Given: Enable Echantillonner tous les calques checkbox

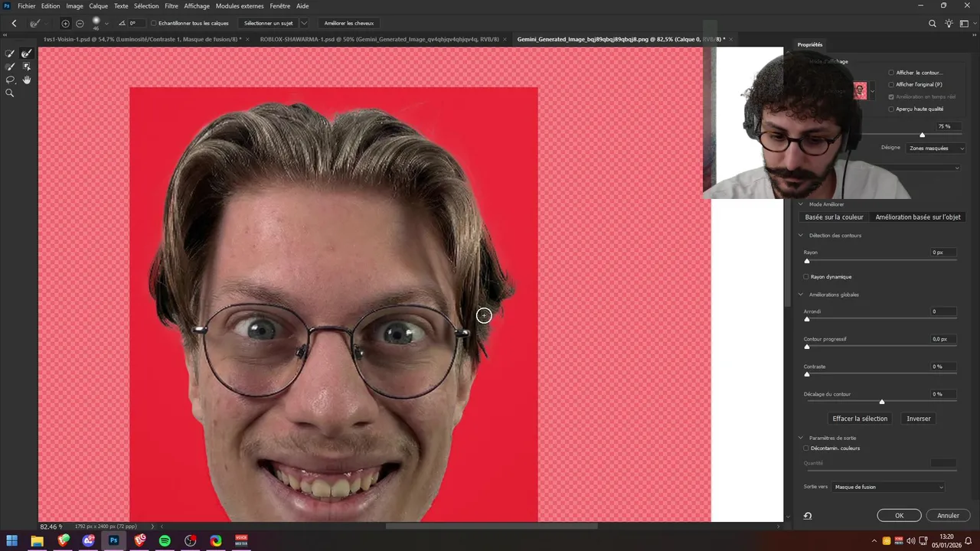Looking at the screenshot, I should click(154, 24).
